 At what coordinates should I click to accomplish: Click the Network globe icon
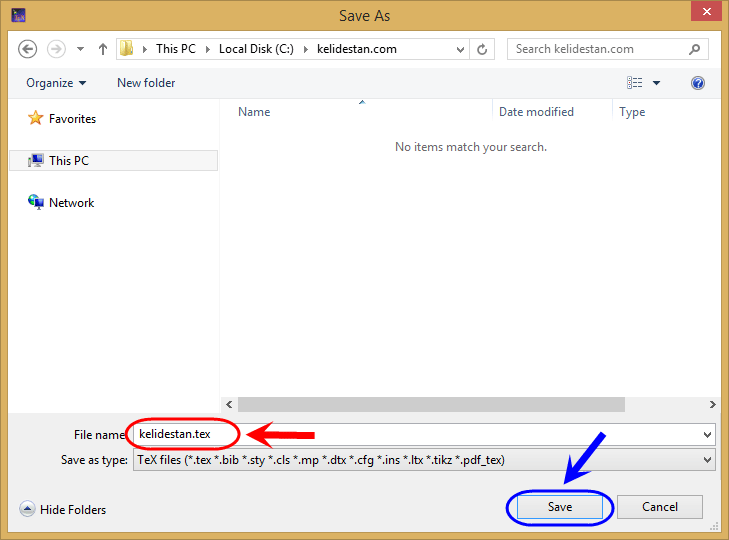pyautogui.click(x=36, y=202)
